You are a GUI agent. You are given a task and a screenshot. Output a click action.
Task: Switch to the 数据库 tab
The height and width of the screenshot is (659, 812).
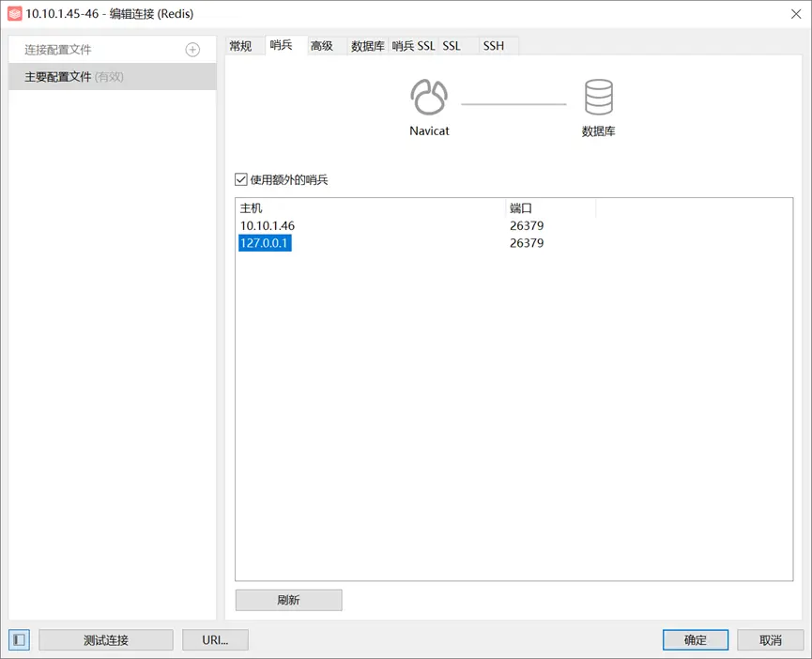click(366, 44)
